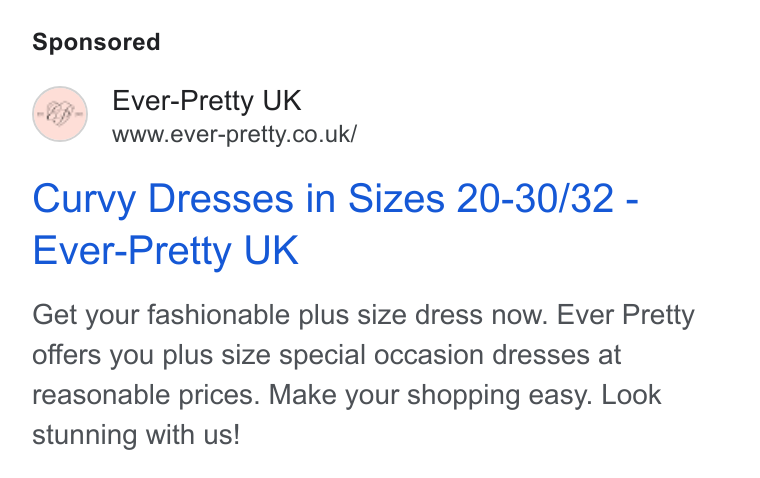Image resolution: width=760 pixels, height=478 pixels.
Task: Click the word Sizes in the headline
Action: pos(396,199)
